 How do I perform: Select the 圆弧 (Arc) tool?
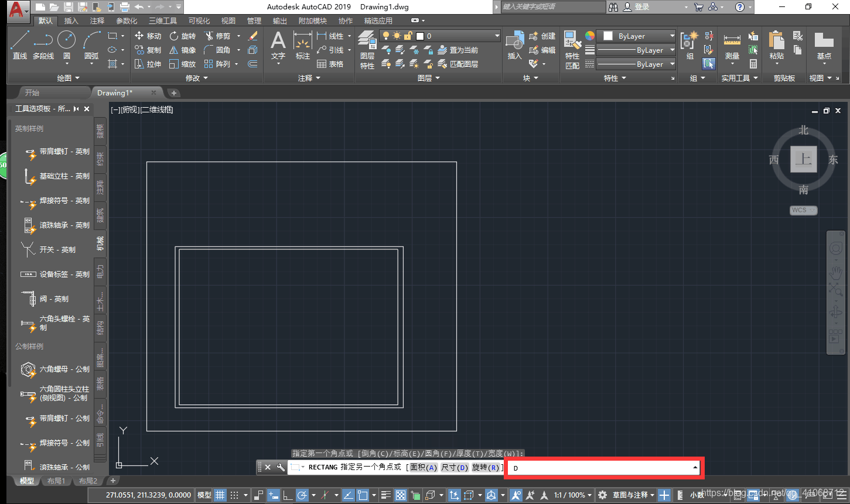tap(91, 44)
